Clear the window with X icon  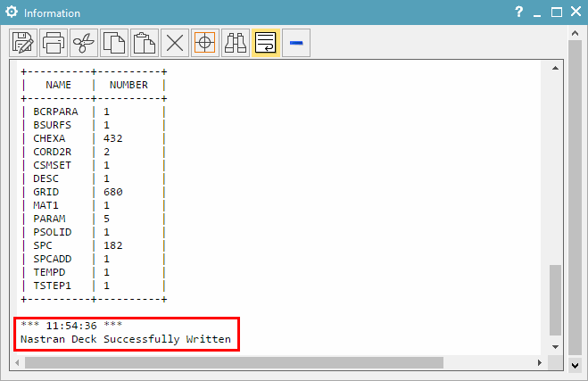click(x=175, y=43)
